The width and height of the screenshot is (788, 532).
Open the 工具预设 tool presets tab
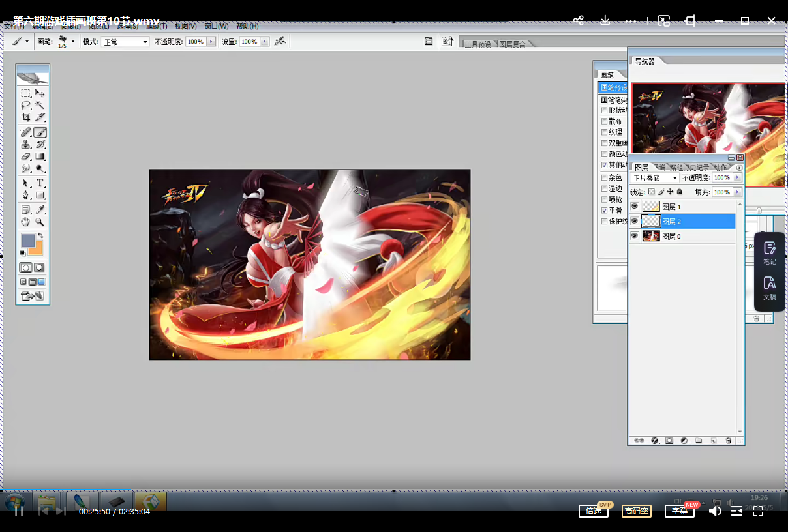[477, 44]
